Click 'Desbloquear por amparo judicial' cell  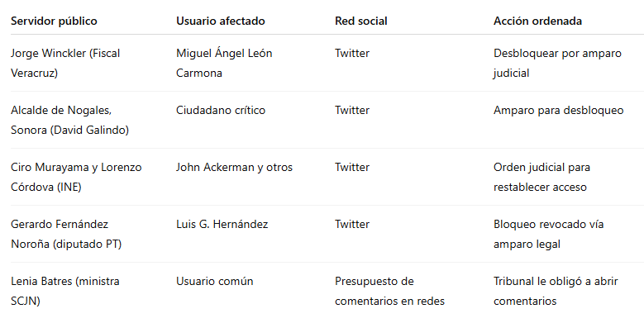coord(557,63)
